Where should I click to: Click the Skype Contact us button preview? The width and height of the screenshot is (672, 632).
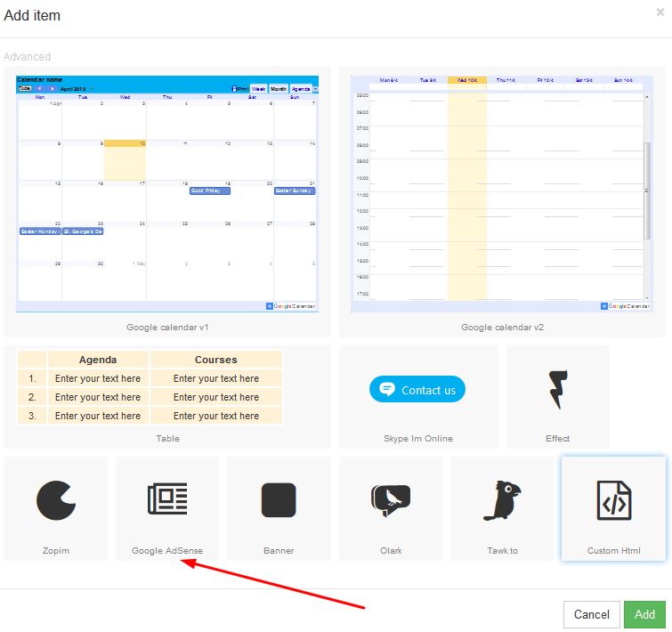coord(417,390)
